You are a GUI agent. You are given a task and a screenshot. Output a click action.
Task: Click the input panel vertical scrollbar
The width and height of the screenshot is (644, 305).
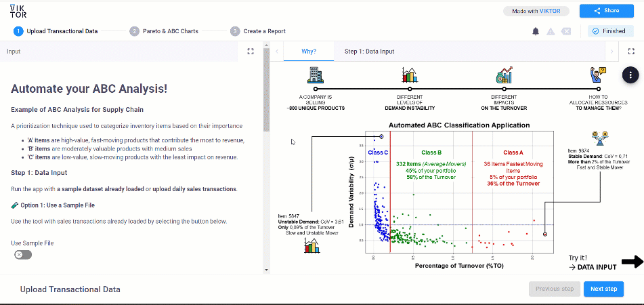[x=266, y=102]
